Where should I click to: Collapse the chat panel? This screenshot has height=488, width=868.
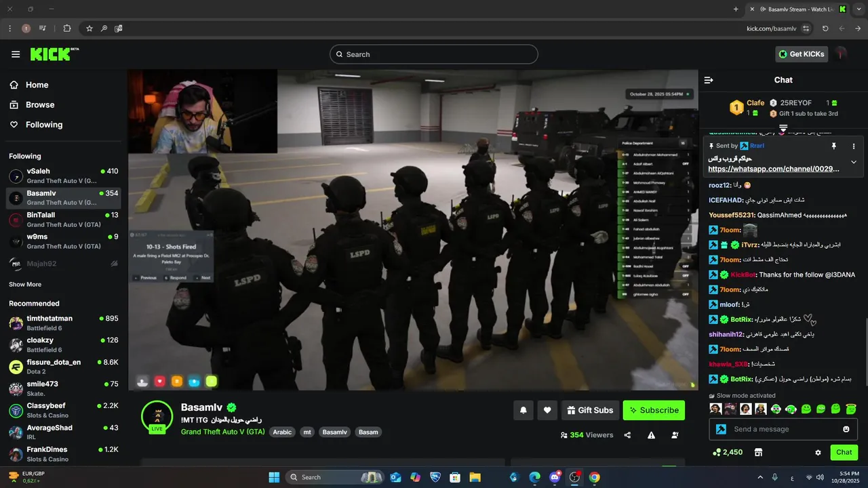709,80
